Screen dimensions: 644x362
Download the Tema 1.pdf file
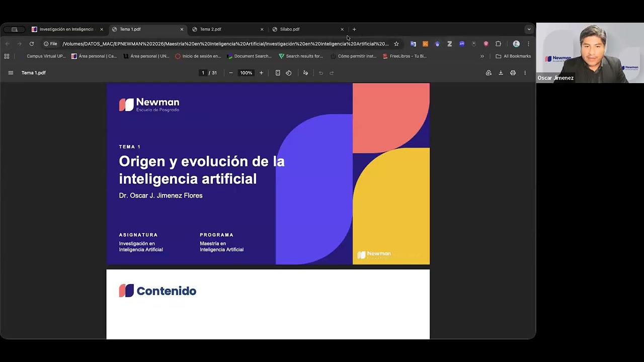501,73
